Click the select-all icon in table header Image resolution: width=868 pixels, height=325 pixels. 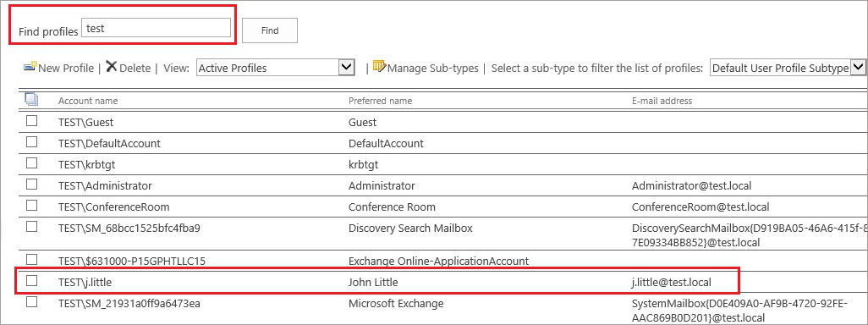(x=31, y=100)
